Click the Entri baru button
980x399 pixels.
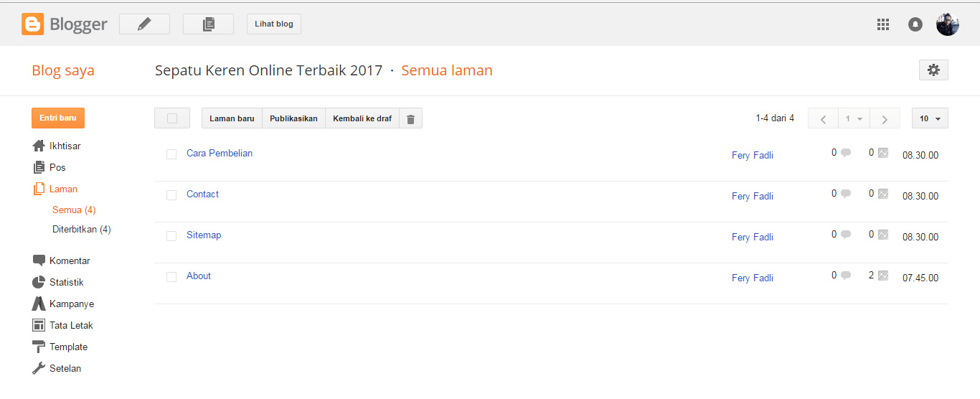58,118
